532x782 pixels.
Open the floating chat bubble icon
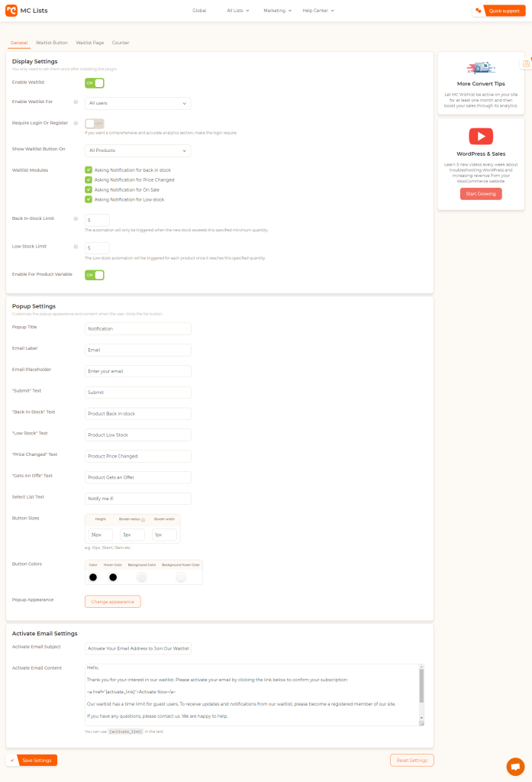tap(515, 766)
